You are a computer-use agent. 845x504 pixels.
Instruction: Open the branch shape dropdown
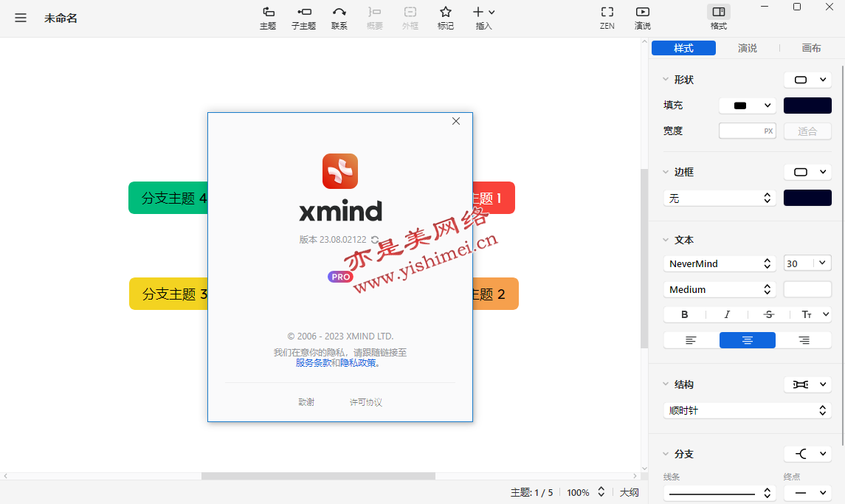coord(807,454)
